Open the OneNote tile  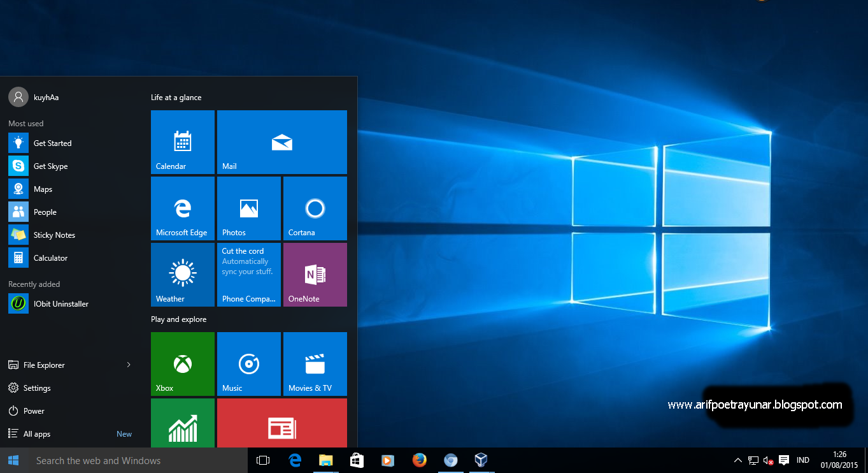tap(315, 275)
